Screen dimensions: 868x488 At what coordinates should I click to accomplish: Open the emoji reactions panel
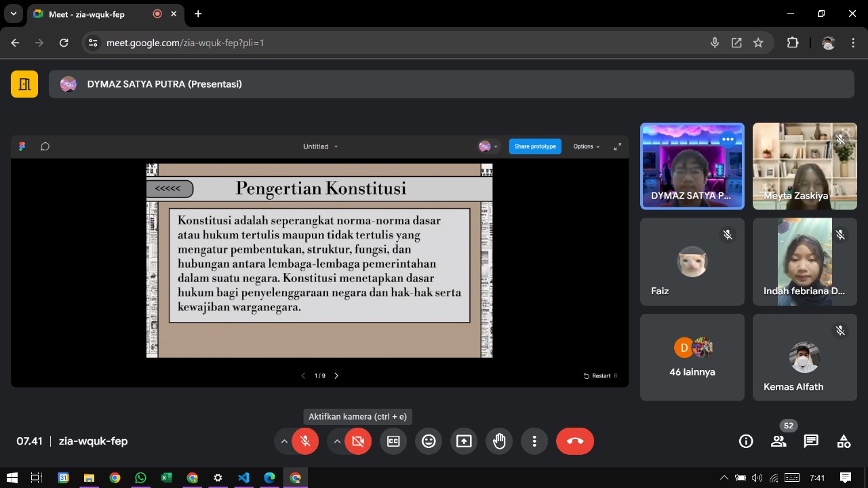(x=429, y=441)
